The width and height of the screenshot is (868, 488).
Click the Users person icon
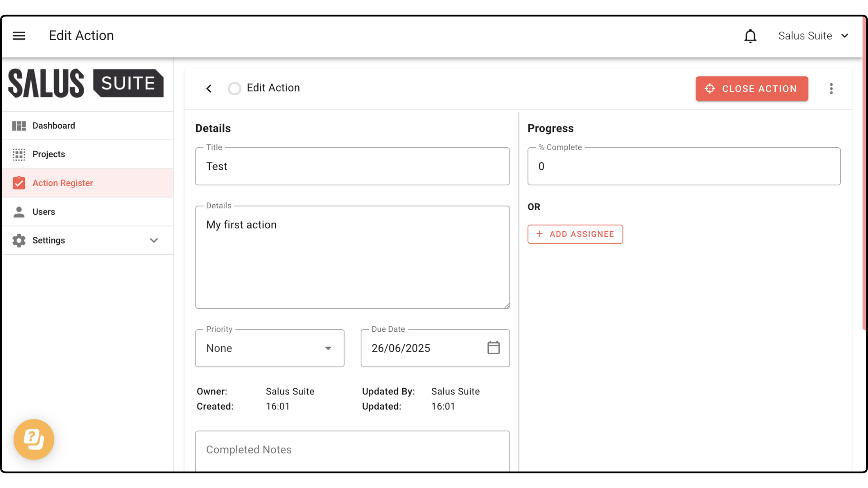19,211
